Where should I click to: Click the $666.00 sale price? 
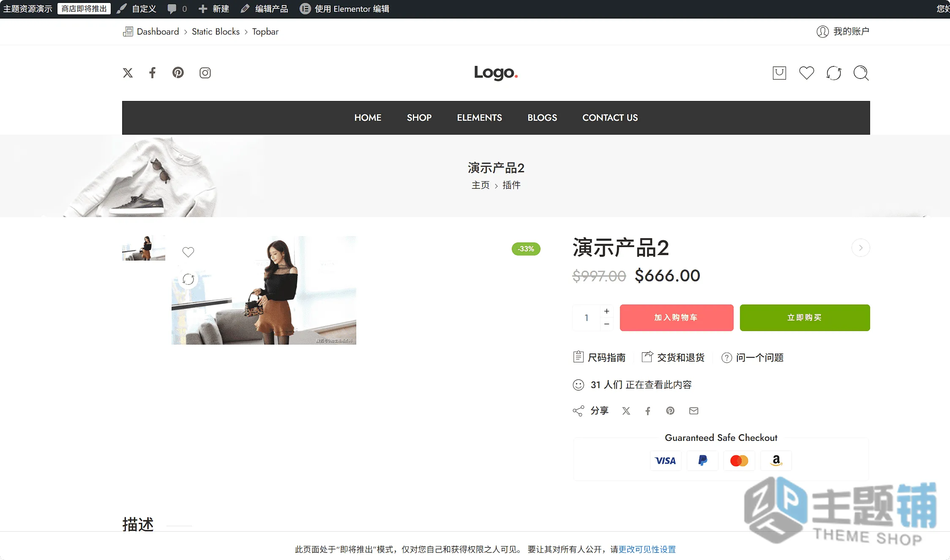tap(667, 276)
